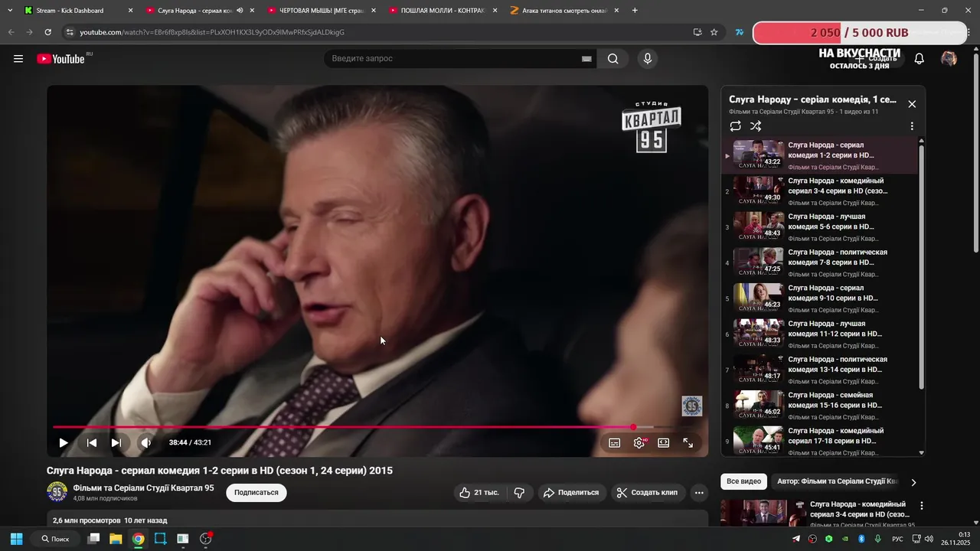Open options for the recommended 3-4 серии video
Screen dimensions: 980x551
click(x=922, y=506)
